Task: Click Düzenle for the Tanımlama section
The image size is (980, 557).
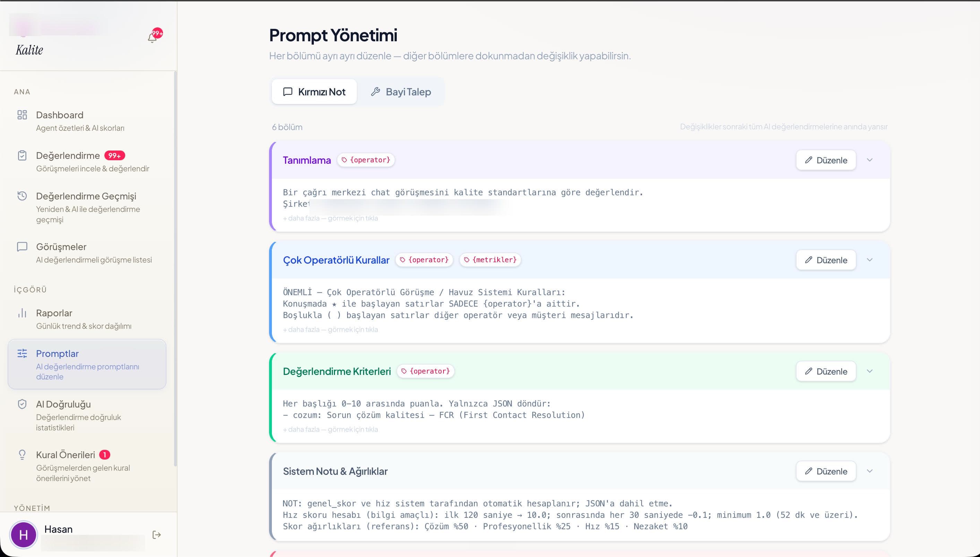Action: tap(826, 160)
